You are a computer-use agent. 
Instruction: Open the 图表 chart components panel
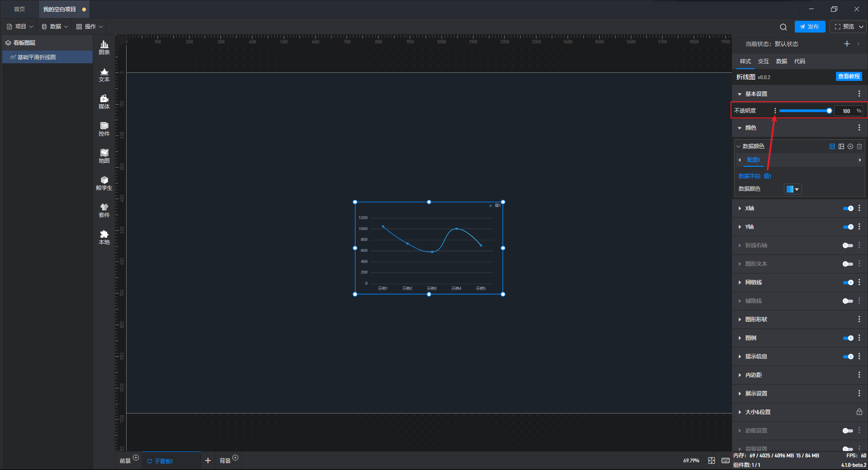coord(104,47)
